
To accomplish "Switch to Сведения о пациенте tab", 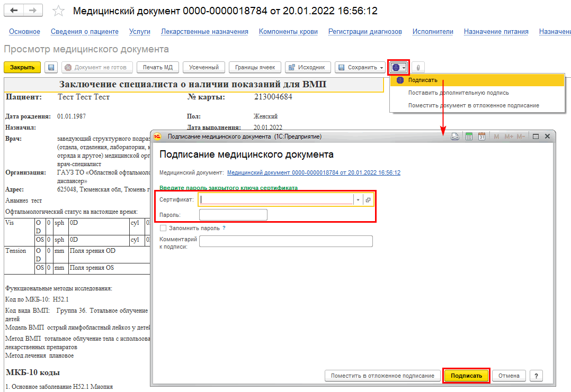I will (85, 32).
